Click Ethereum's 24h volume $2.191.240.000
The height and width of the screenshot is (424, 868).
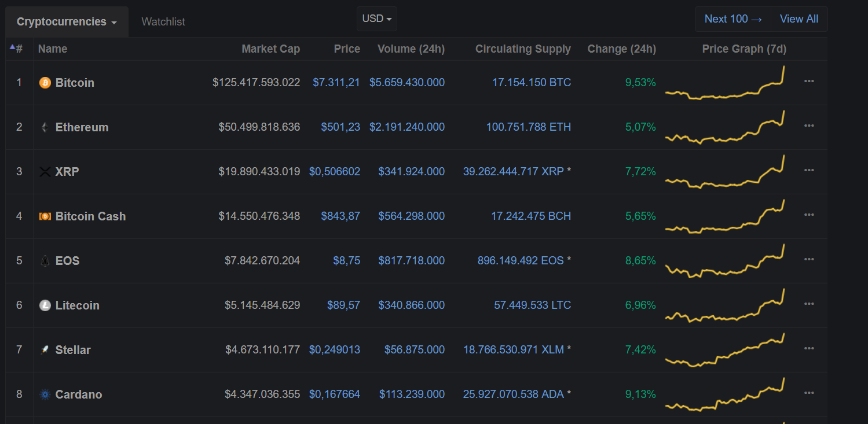pos(407,127)
